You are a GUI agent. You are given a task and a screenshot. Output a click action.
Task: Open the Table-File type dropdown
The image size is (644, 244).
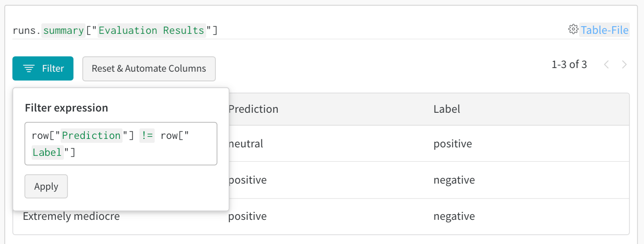tap(604, 30)
